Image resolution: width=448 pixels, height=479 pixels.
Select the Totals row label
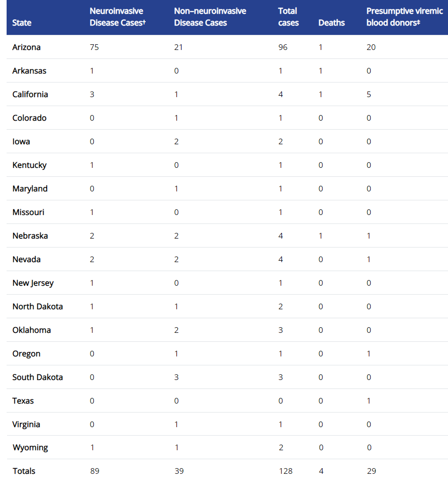24,471
